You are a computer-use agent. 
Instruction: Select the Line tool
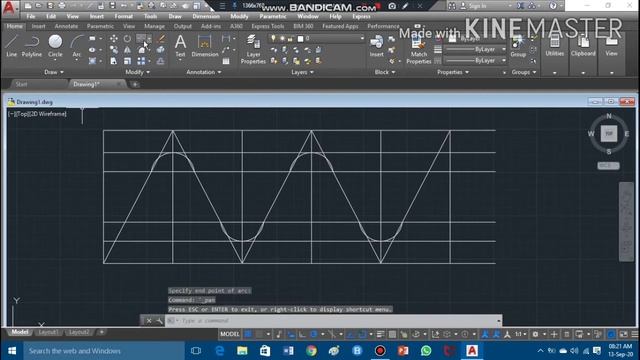coord(11,46)
